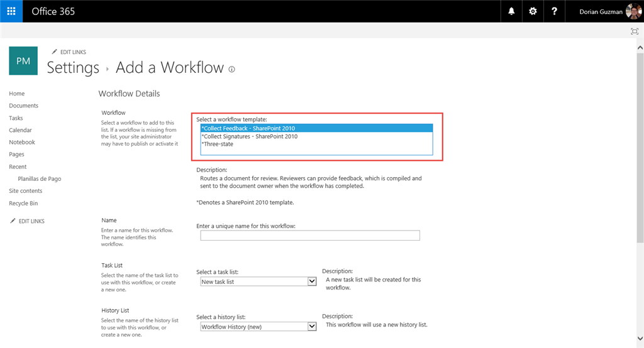The image size is (644, 348).
Task: Open the settings gear menu
Action: tap(533, 11)
